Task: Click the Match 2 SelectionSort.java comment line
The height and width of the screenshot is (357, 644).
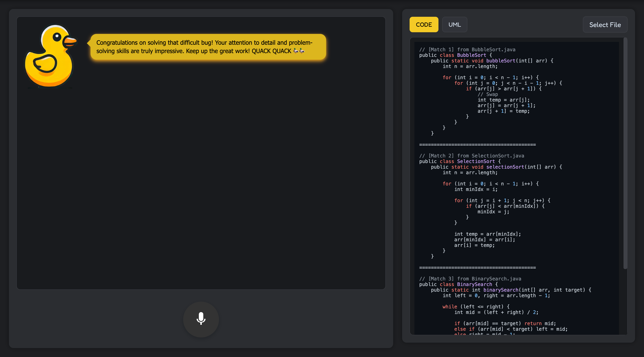Action: [x=471, y=156]
